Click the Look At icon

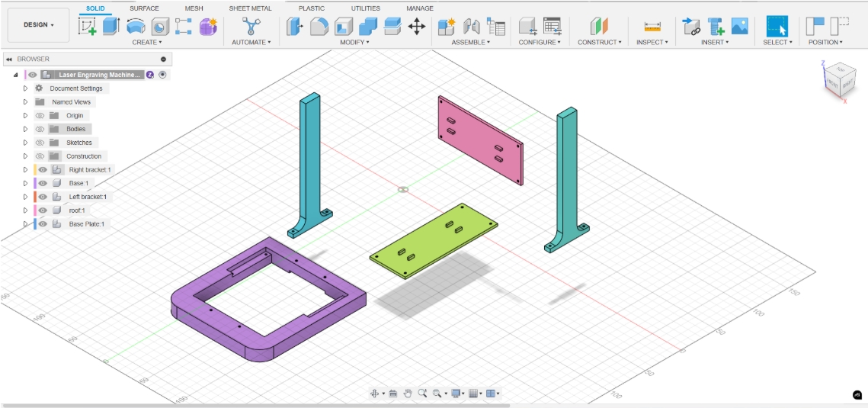coord(393,394)
